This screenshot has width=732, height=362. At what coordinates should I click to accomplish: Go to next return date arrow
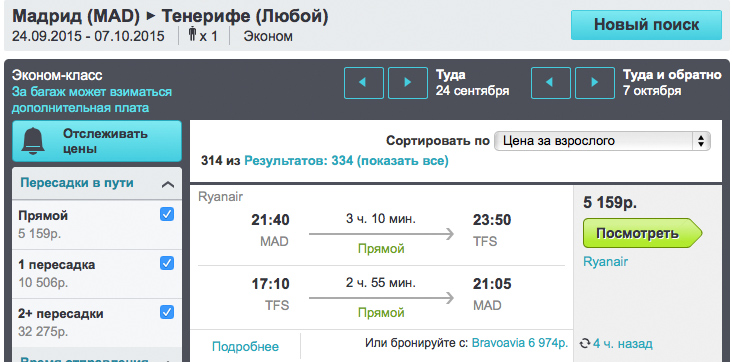tap(594, 83)
